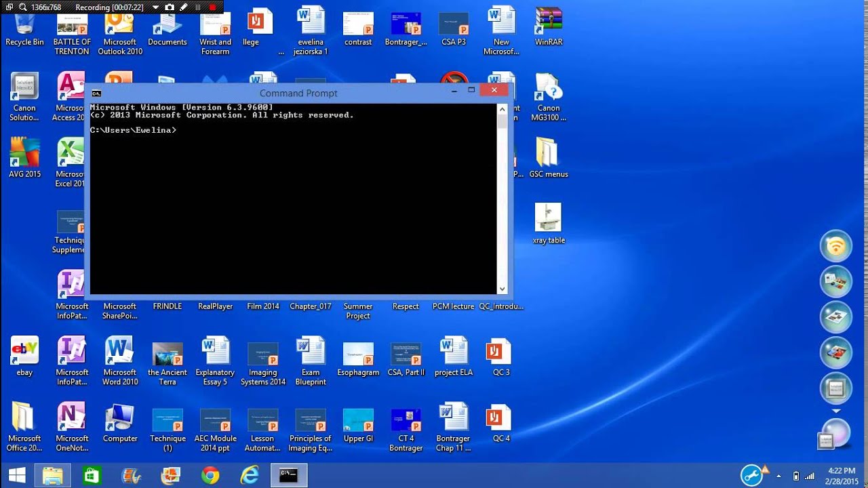The image size is (868, 488).
Task: Open the CSA P3 presentation icon
Action: 454,29
